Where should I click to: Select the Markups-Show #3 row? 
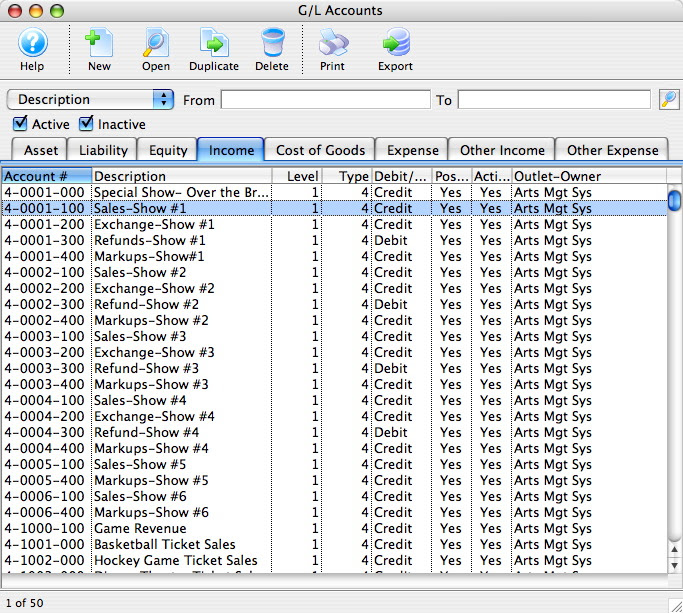334,384
